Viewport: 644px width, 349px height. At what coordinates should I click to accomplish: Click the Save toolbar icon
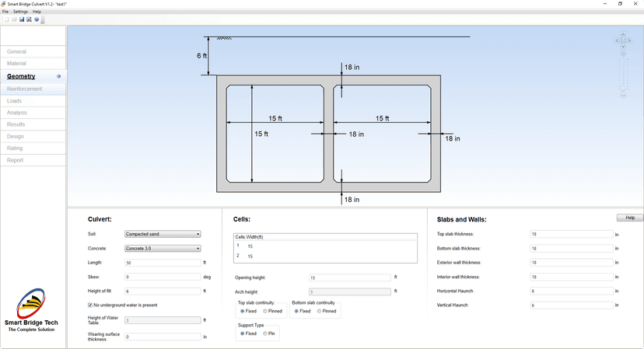click(x=22, y=19)
